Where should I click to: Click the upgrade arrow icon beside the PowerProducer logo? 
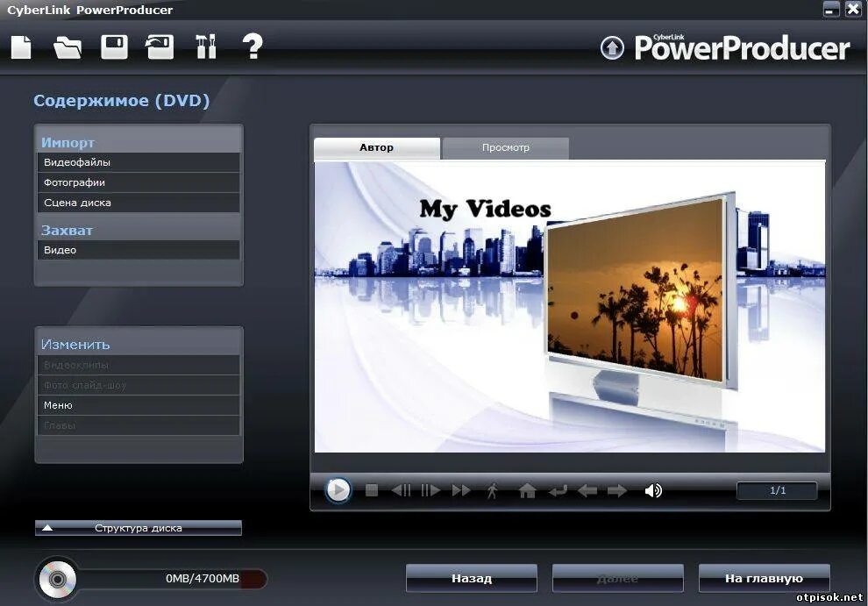tap(612, 47)
